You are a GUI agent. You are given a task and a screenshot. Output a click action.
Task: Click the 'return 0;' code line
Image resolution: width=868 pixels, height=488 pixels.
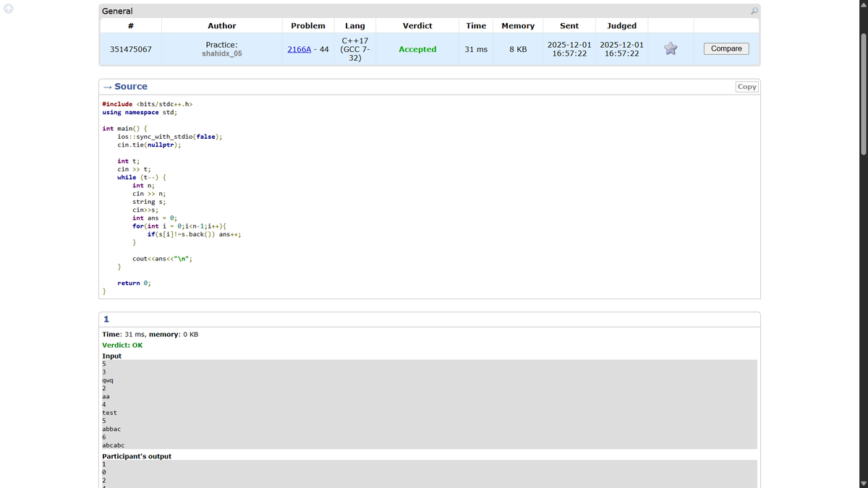click(134, 283)
